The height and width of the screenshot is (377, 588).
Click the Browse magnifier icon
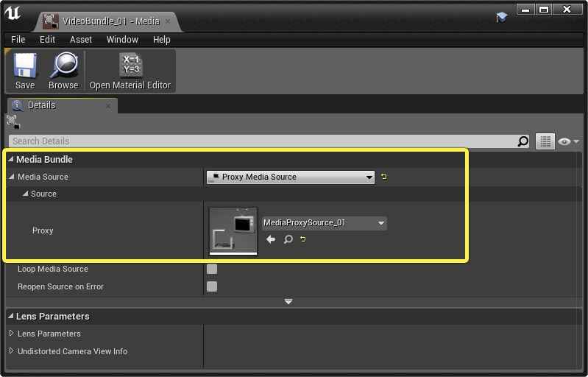tap(63, 71)
